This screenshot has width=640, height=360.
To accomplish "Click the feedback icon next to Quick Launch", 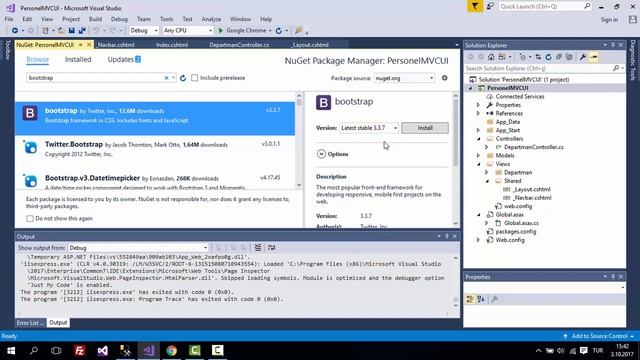I will [490, 6].
